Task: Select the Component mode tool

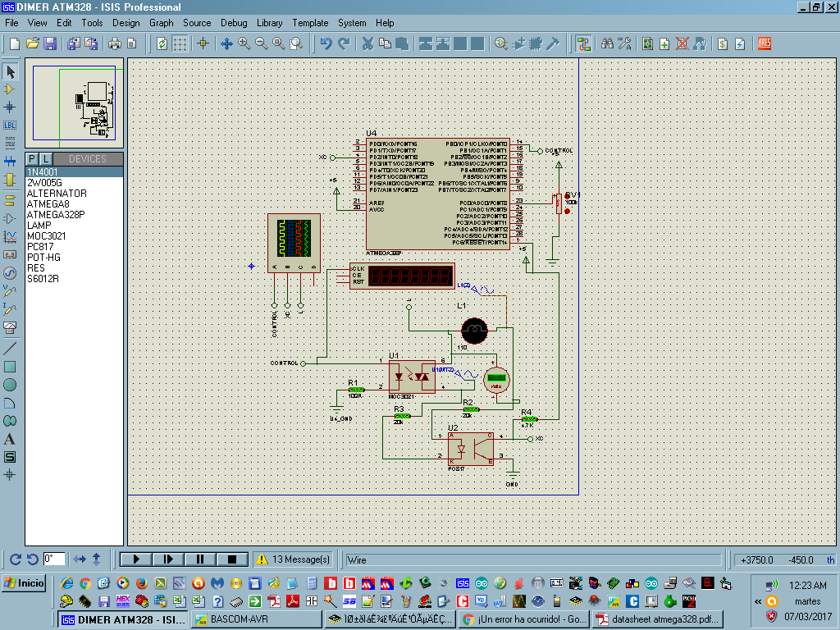Action: click(10, 89)
